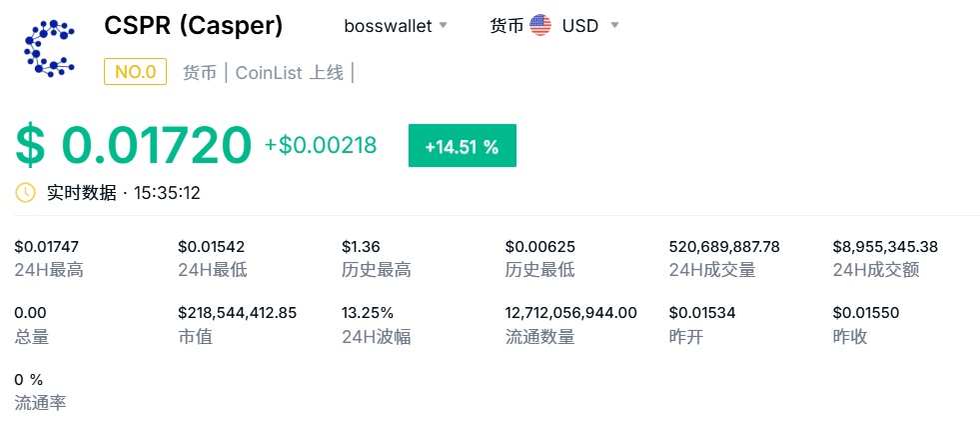Open the CoinList 上线 tag link

coord(290,73)
